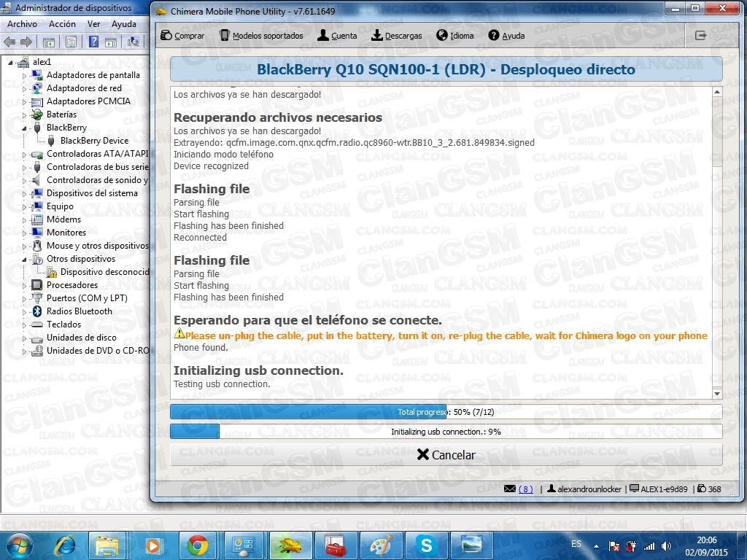Viewport: 747px width, 560px height.
Task: Click the scroll up arrow in log
Action: point(717,92)
